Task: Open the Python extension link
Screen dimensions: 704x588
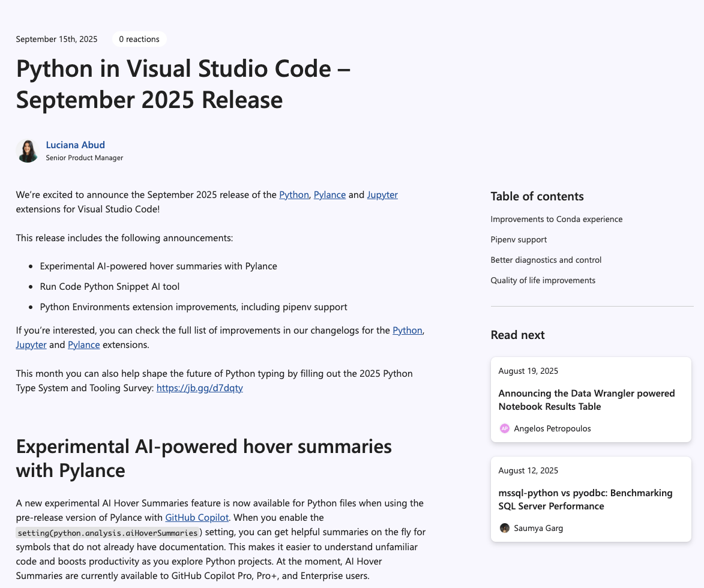Action: tap(293, 194)
